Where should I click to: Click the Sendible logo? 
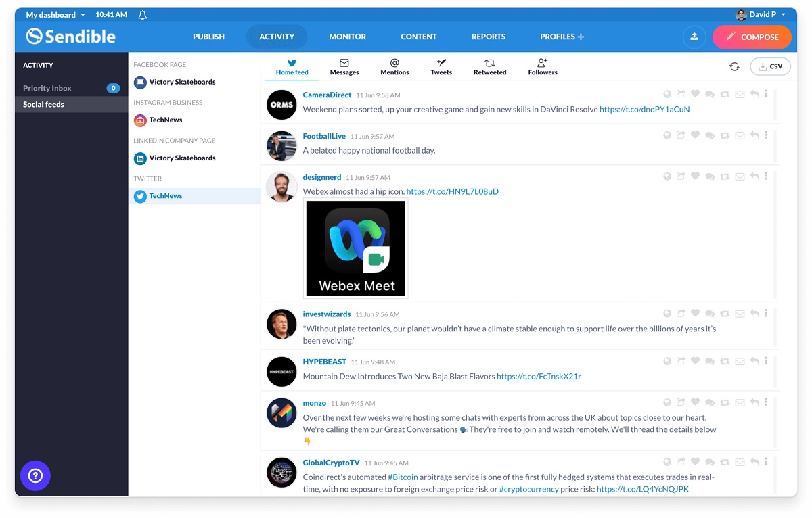click(71, 37)
